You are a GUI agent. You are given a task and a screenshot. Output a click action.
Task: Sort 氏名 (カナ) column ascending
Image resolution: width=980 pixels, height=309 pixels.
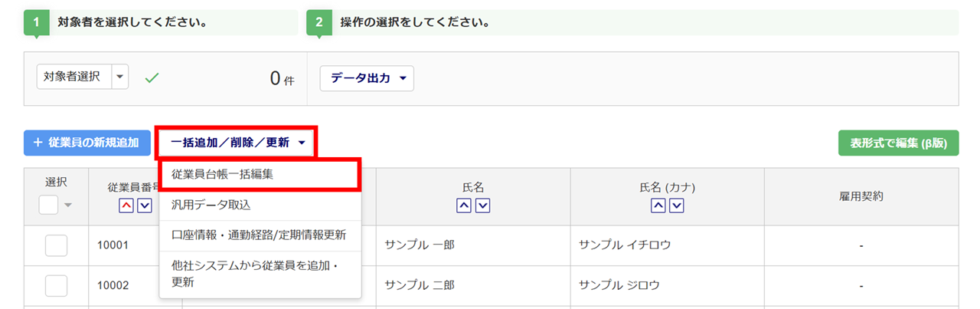click(x=658, y=205)
